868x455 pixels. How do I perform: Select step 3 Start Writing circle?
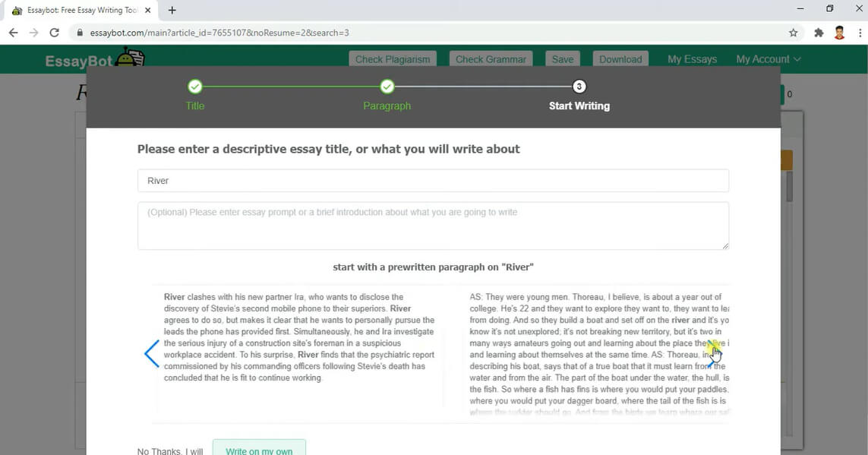click(579, 87)
